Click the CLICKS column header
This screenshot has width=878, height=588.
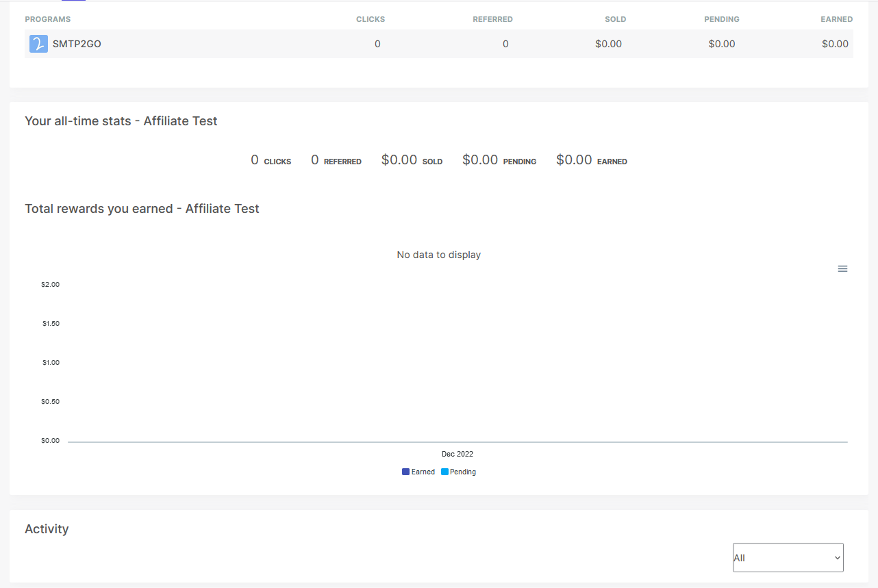(371, 19)
